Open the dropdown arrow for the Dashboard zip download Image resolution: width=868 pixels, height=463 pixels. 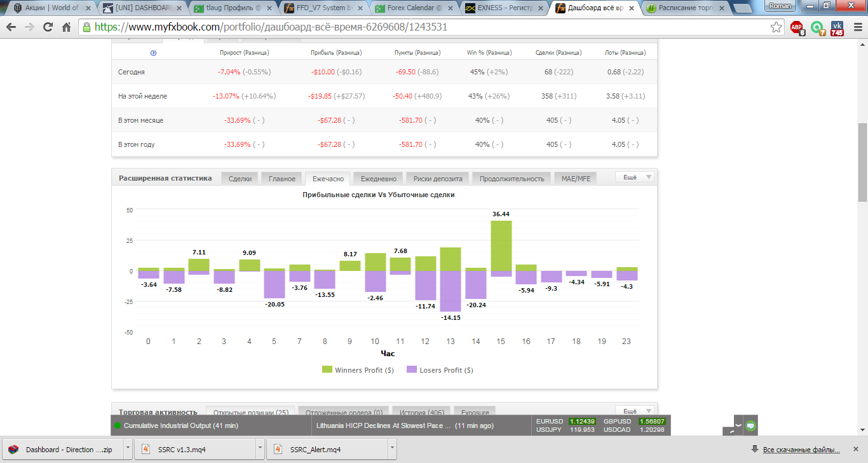tap(128, 449)
